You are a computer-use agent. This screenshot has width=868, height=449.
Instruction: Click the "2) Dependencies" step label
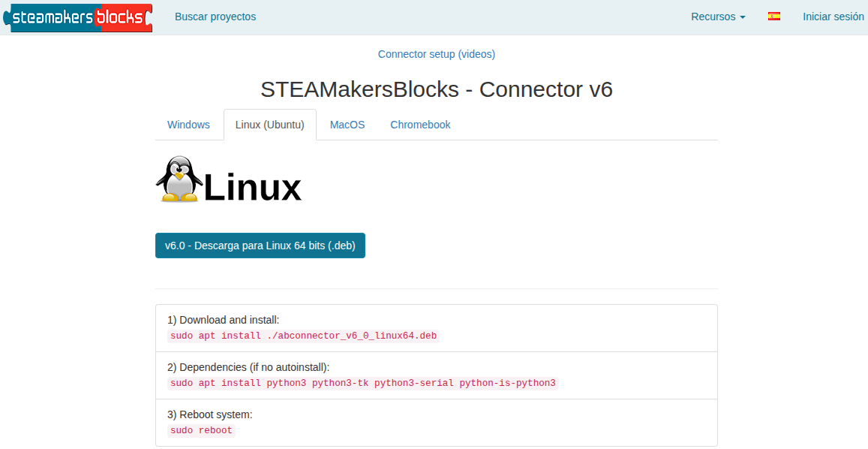point(248,367)
